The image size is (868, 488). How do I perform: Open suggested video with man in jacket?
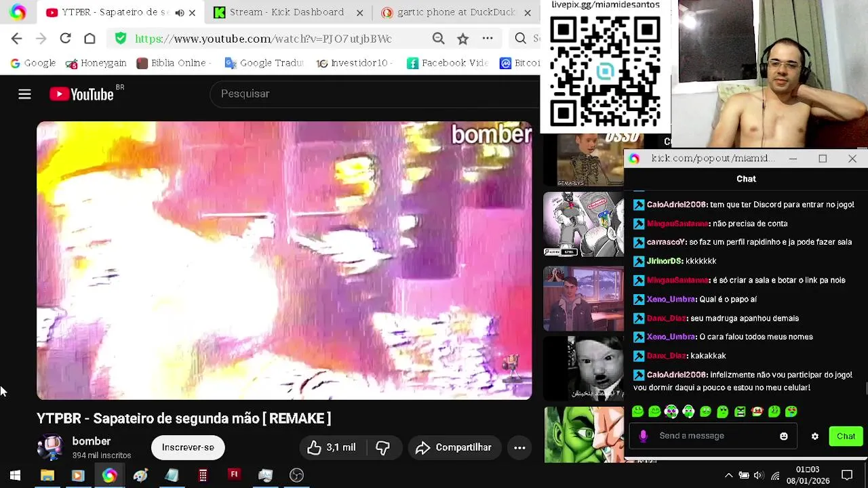pos(583,299)
